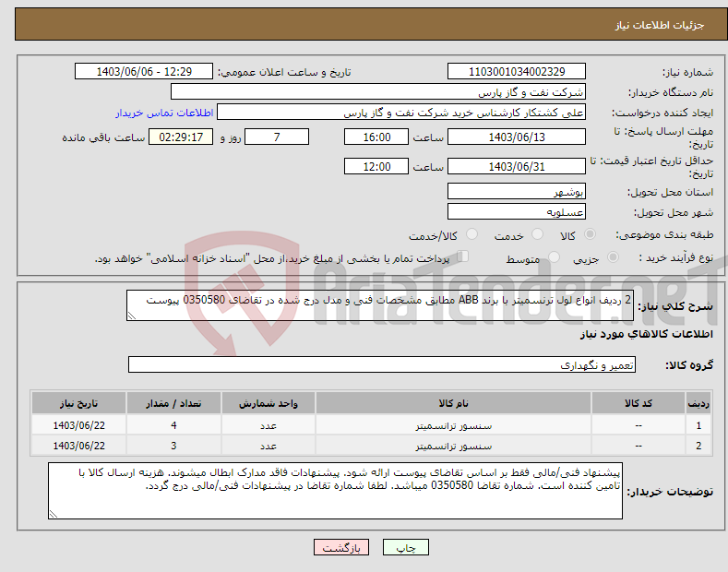Click the response deadline date 1403/06/13
This screenshot has width=728, height=572.
pos(517,137)
